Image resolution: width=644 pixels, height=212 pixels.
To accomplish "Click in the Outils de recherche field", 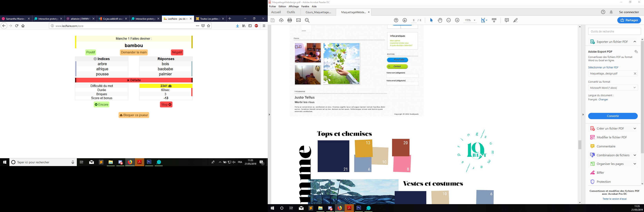I will pos(614,32).
